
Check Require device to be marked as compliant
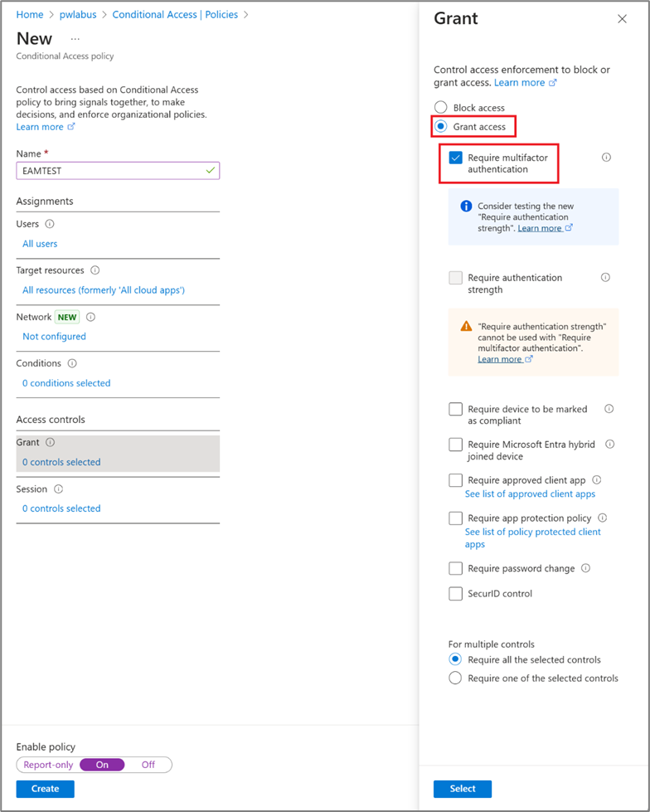(456, 409)
